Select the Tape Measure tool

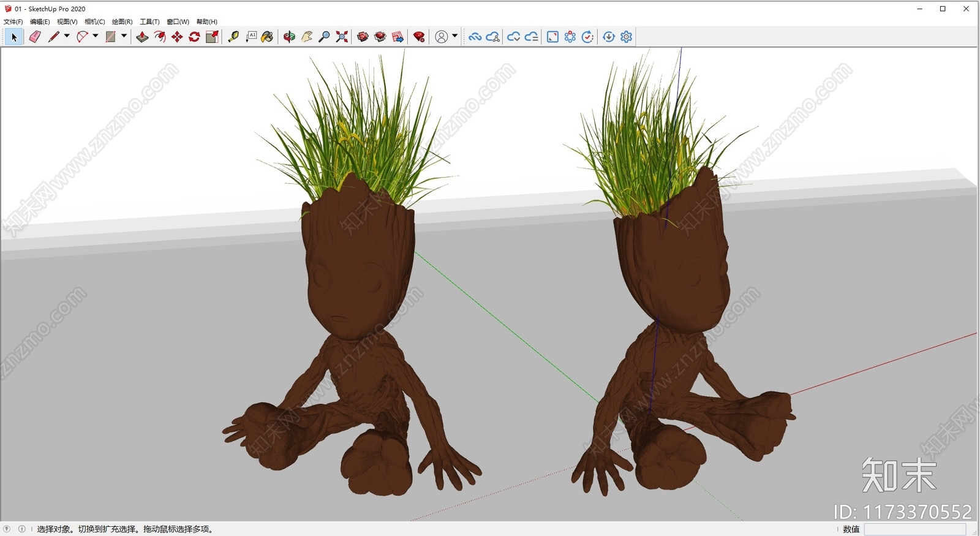click(233, 37)
